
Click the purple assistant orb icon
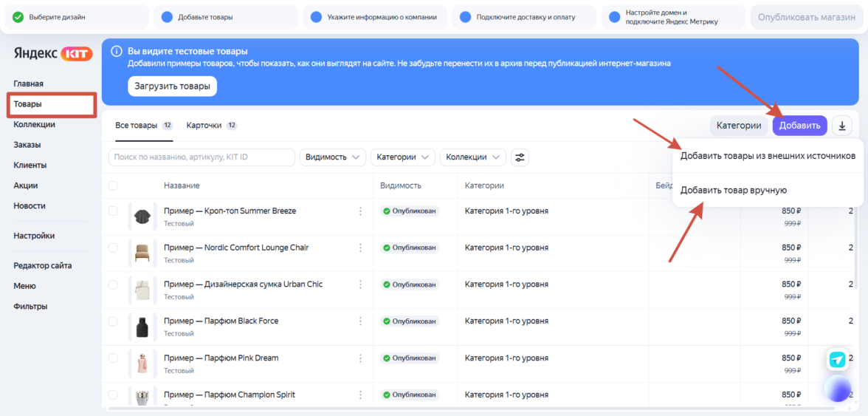click(x=838, y=389)
